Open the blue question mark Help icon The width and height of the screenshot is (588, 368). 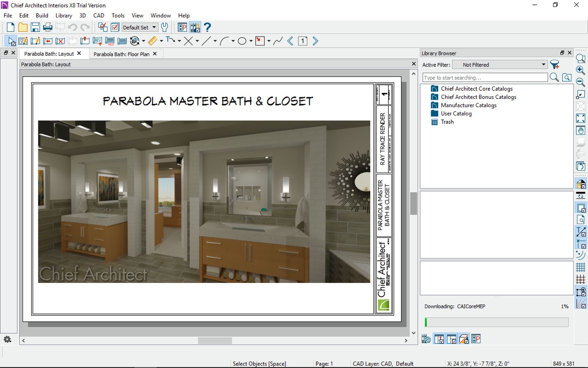[207, 27]
